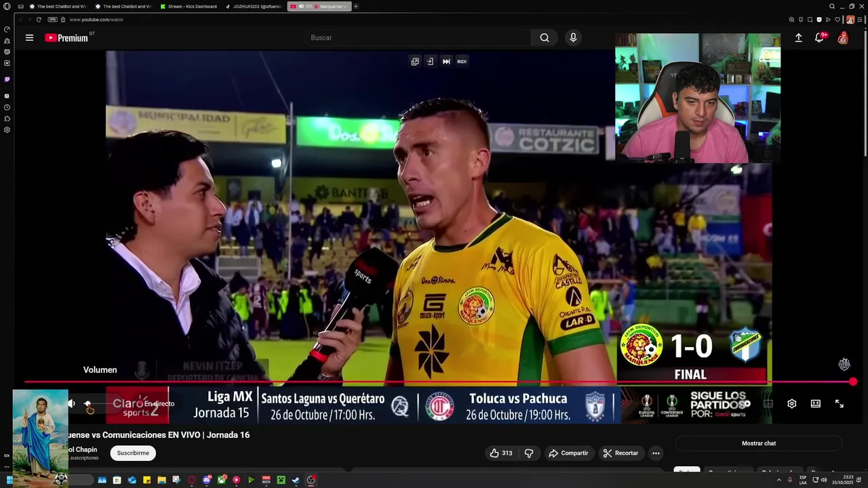Switch to JOZHUA1202 TikTok tab
868x488 pixels.
253,6
